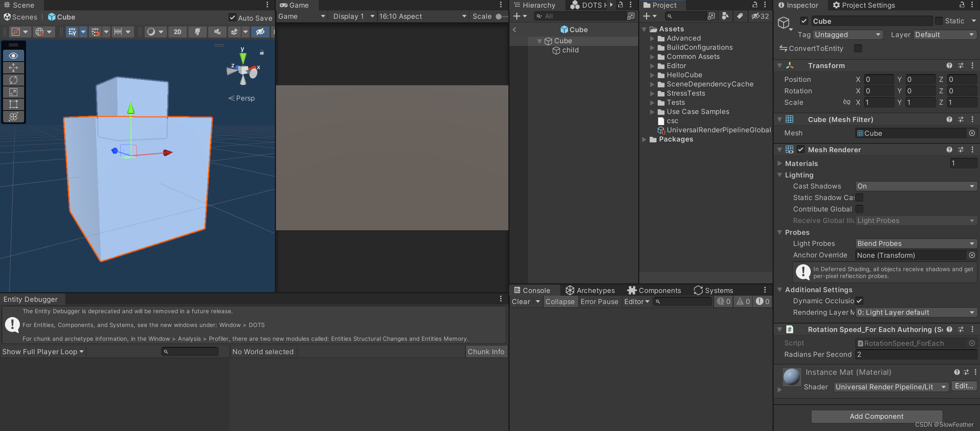The image size is (980, 431).
Task: Select the child object in Hierarchy
Action: pyautogui.click(x=570, y=50)
